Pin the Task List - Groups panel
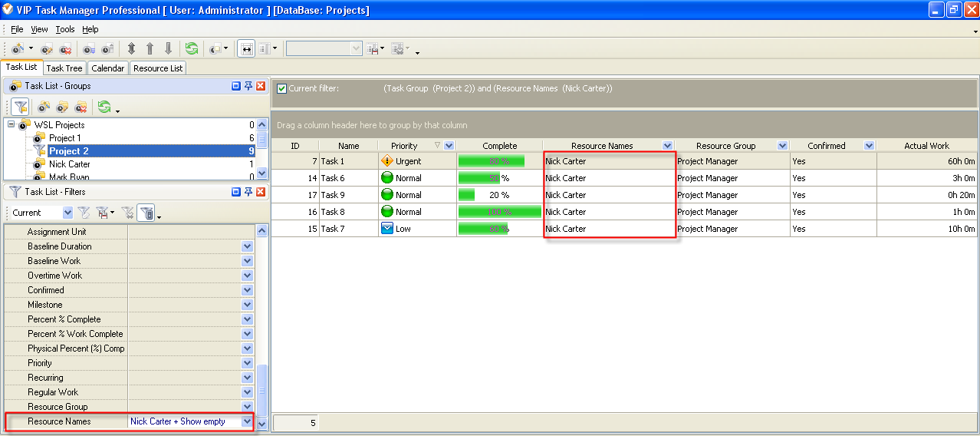The width and height of the screenshot is (980, 436). coord(248,86)
